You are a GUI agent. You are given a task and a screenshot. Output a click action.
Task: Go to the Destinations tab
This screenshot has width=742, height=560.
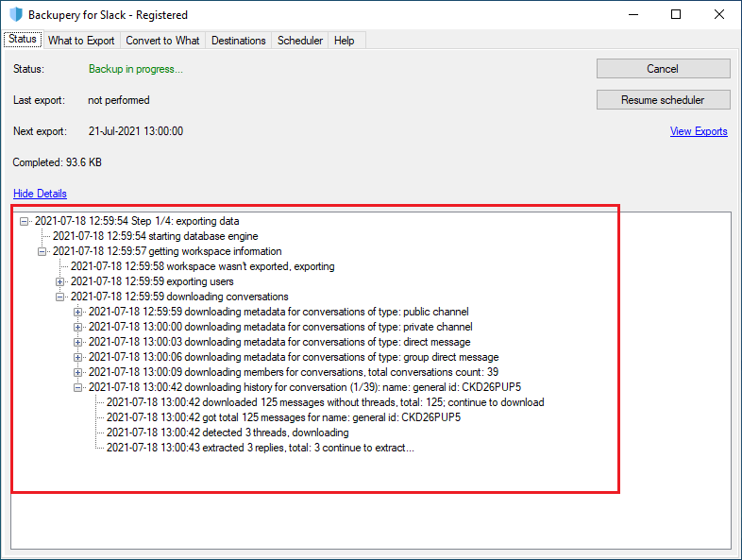[x=238, y=41]
